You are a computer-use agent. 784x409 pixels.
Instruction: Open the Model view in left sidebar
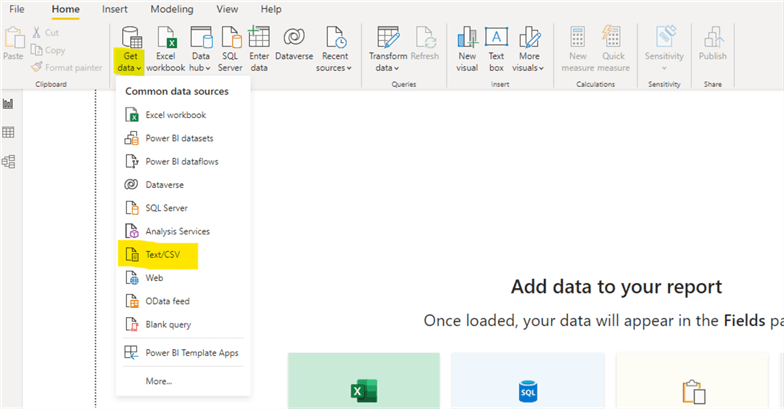coord(8,162)
